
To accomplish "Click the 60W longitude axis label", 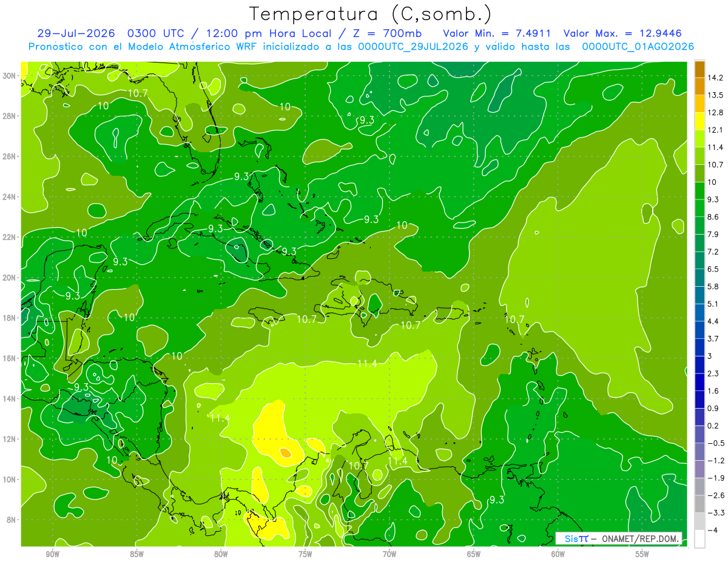I will click(x=558, y=554).
